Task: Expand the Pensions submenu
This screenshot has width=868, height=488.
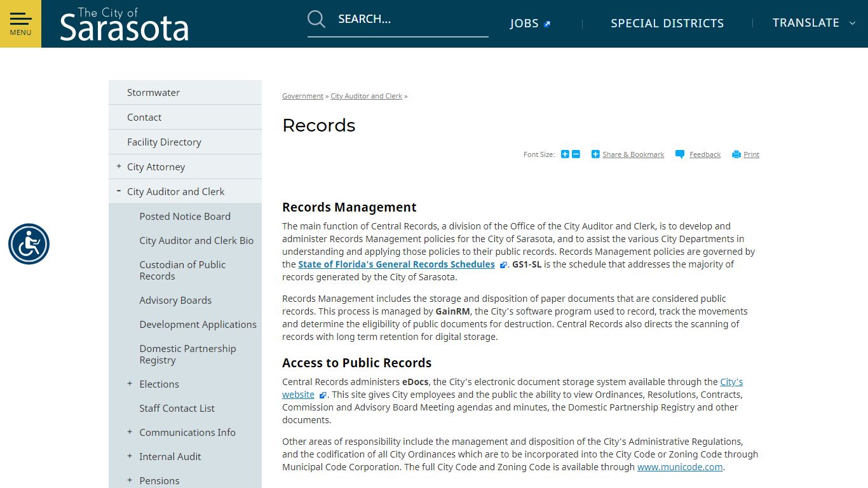Action: coord(130,480)
